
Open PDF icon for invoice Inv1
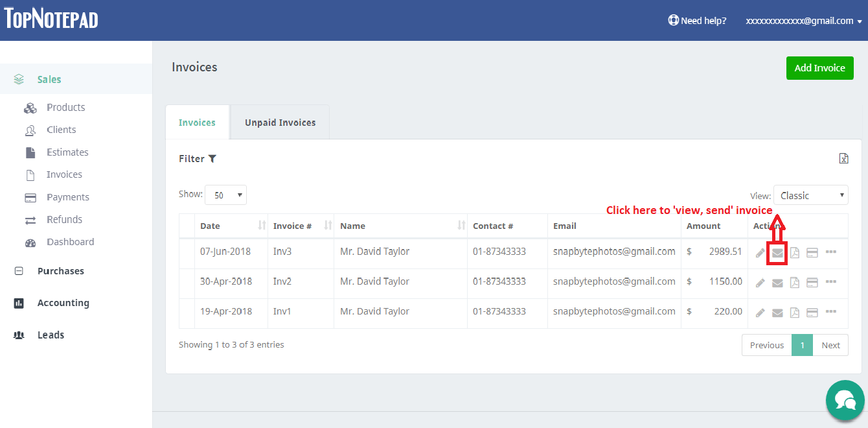click(x=794, y=313)
